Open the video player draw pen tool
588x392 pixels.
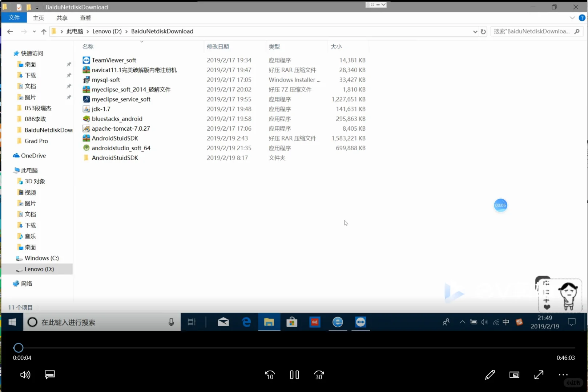coord(490,375)
